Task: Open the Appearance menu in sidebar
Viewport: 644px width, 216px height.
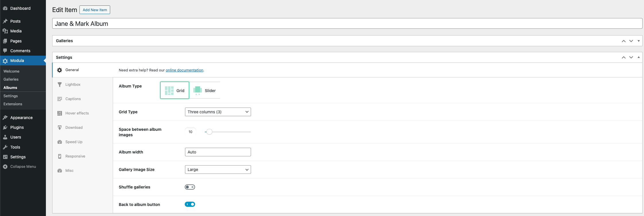Action: click(x=21, y=118)
